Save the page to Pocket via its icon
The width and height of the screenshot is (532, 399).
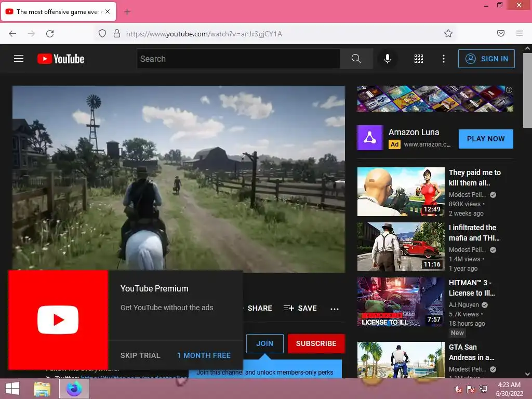(501, 34)
